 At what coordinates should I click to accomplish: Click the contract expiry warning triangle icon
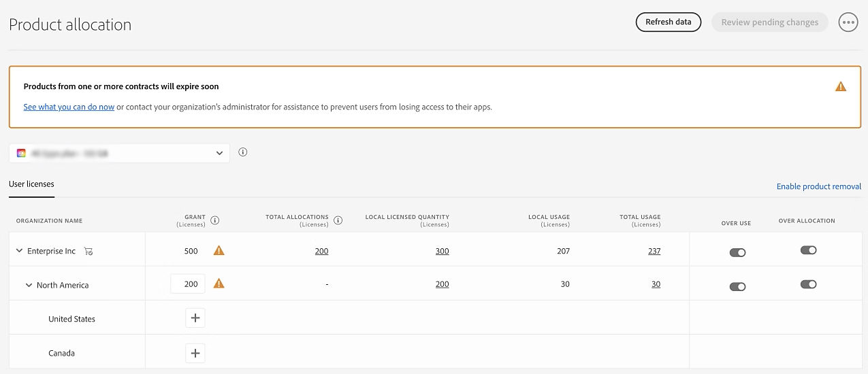coord(841,86)
